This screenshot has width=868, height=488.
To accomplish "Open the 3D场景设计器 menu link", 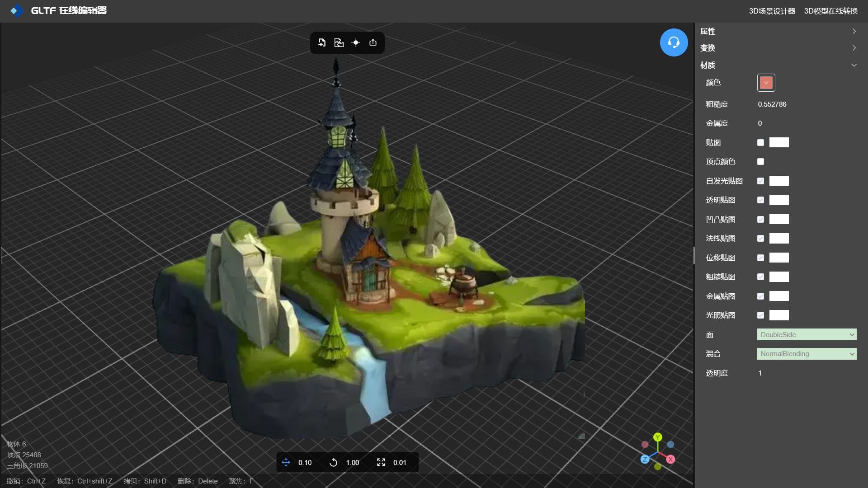I will (x=772, y=11).
